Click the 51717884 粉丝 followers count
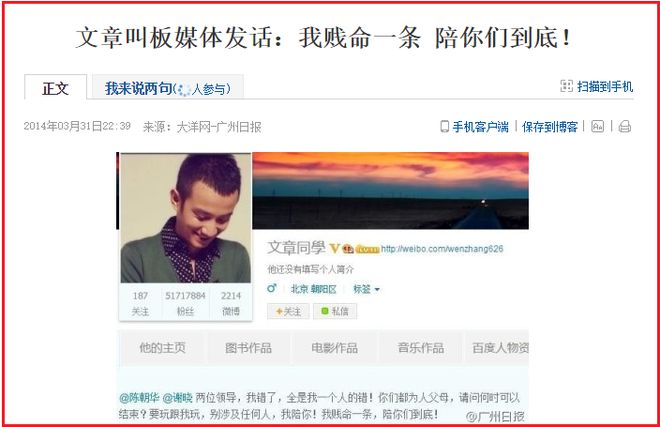The image size is (660, 427). [x=185, y=303]
